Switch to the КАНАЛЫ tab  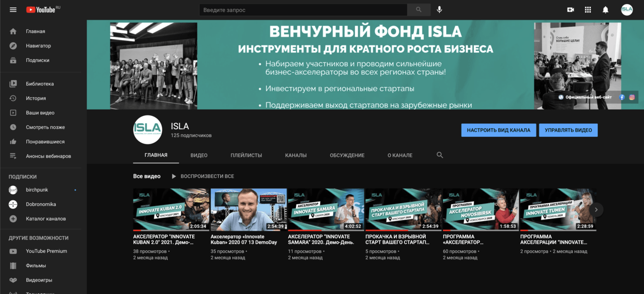(296, 155)
